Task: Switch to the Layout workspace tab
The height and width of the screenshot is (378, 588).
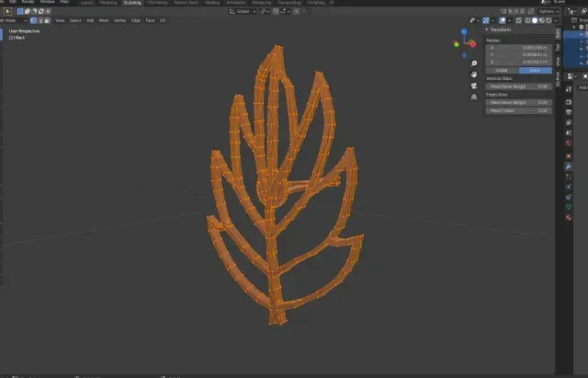Action: (x=87, y=3)
